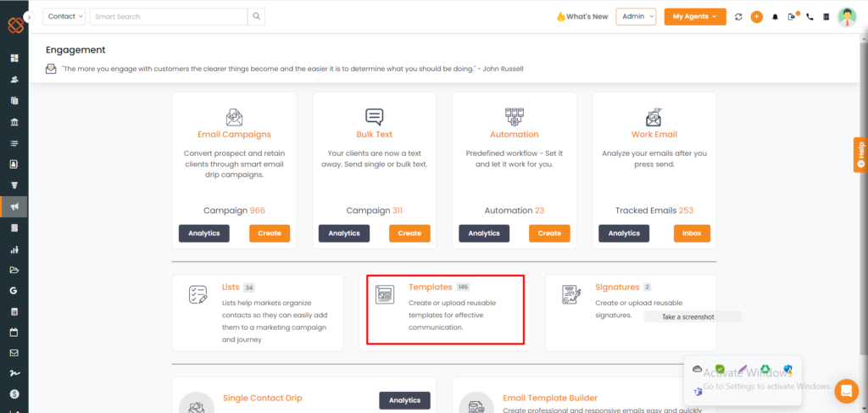Viewport: 868px width, 413px height.
Task: Click the Salesmate-style orange logo
Action: pyautogui.click(x=14, y=26)
